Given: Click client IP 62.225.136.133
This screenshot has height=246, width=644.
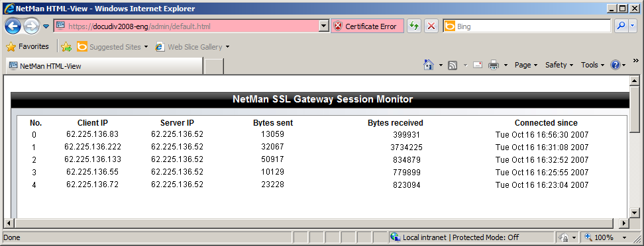Looking at the screenshot, I should pyautogui.click(x=93, y=159).
